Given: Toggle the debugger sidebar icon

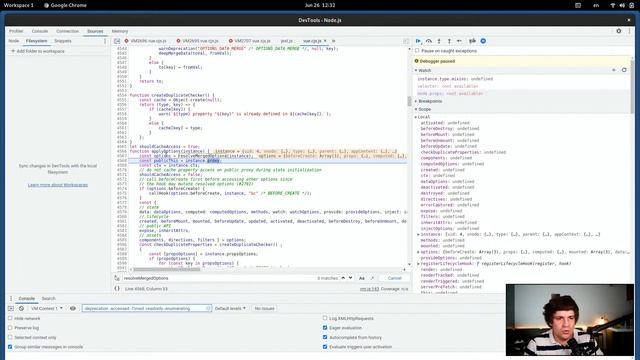Looking at the screenshot, I should (x=406, y=41).
